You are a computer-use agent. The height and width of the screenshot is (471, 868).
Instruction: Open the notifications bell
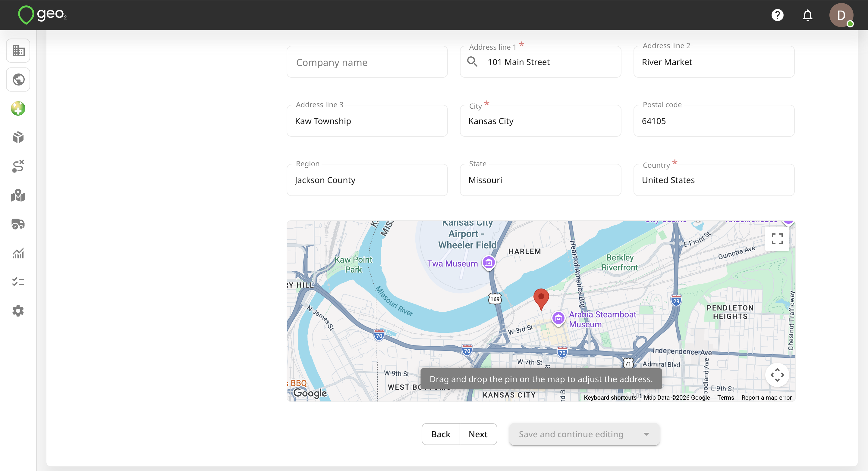(807, 15)
